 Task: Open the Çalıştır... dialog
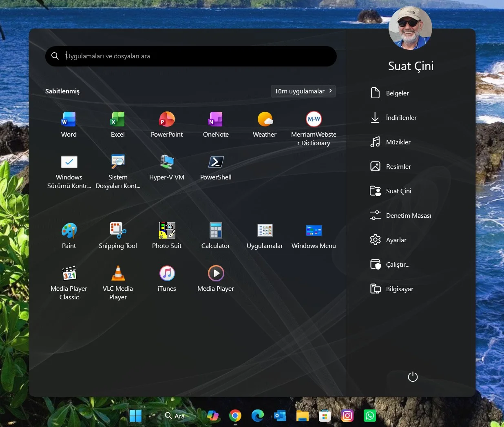click(x=390, y=264)
